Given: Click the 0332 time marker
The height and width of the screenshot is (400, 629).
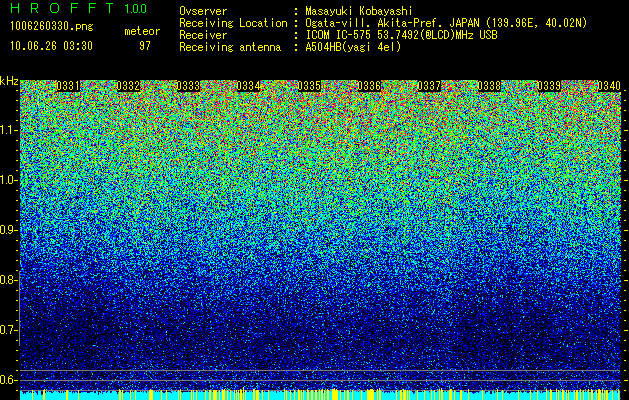Looking at the screenshot, I should click(x=128, y=86).
